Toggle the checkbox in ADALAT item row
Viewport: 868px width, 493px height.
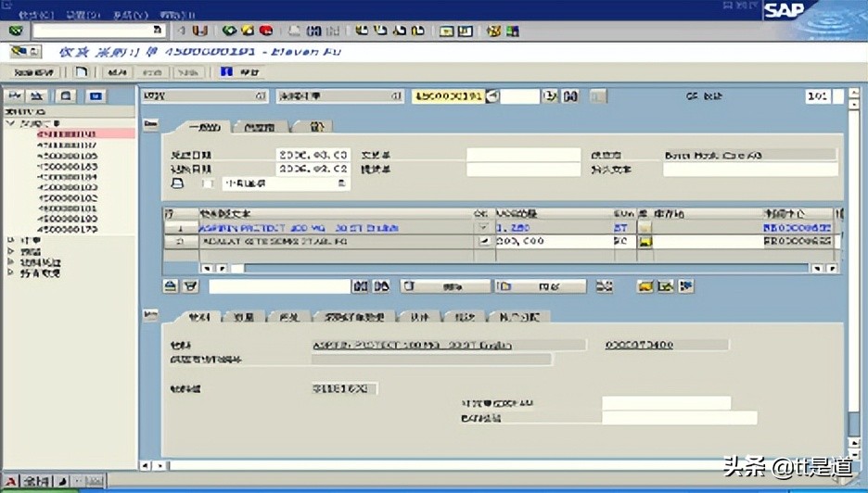(483, 242)
